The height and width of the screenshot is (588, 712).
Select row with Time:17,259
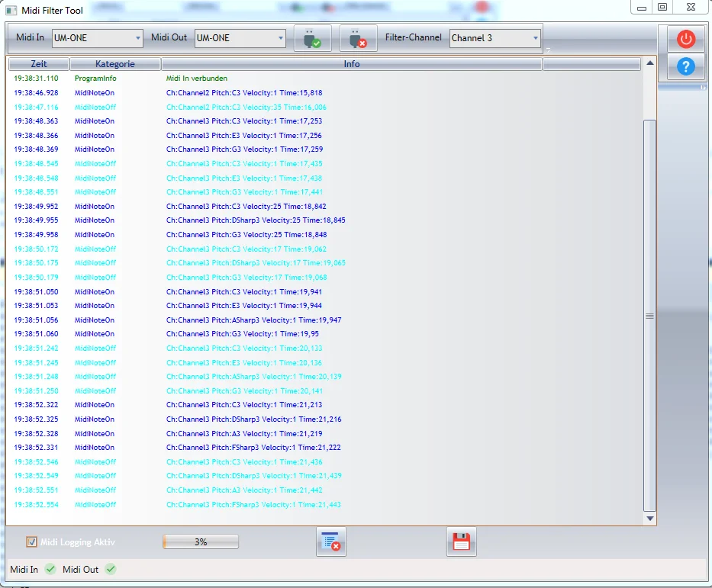324,149
